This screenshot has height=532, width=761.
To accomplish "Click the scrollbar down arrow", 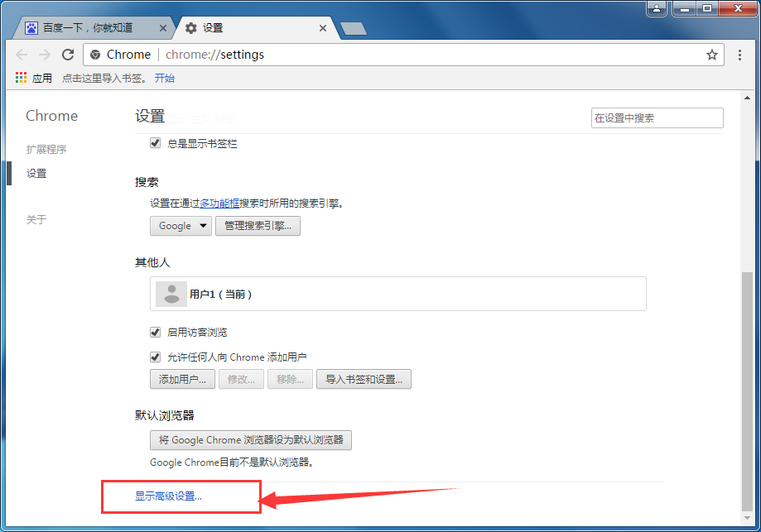I will (748, 519).
